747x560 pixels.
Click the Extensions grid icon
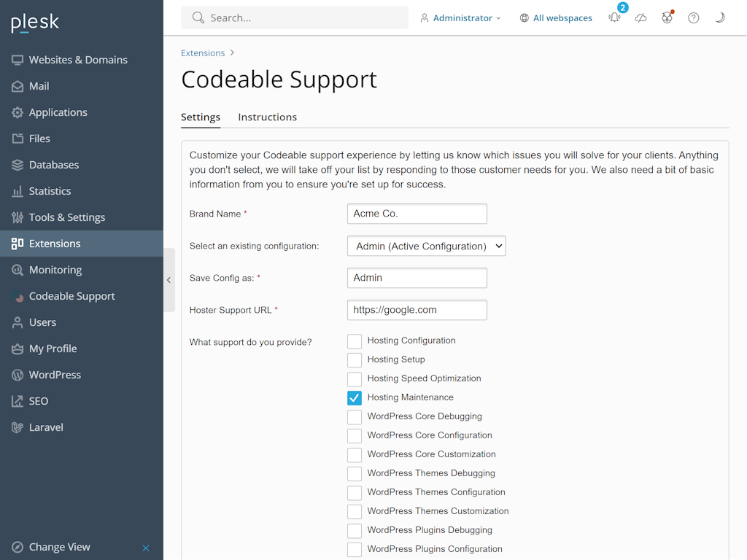point(18,244)
